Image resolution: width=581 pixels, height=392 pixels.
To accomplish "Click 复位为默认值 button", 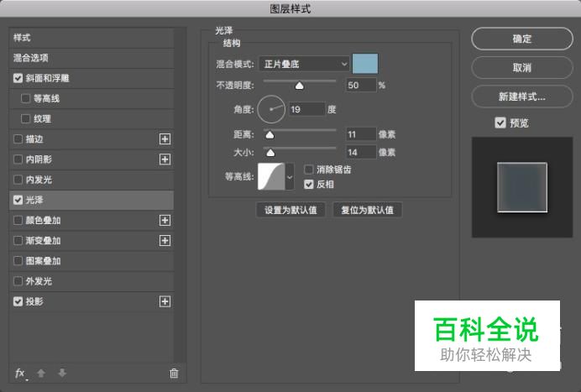I will coord(367,210).
